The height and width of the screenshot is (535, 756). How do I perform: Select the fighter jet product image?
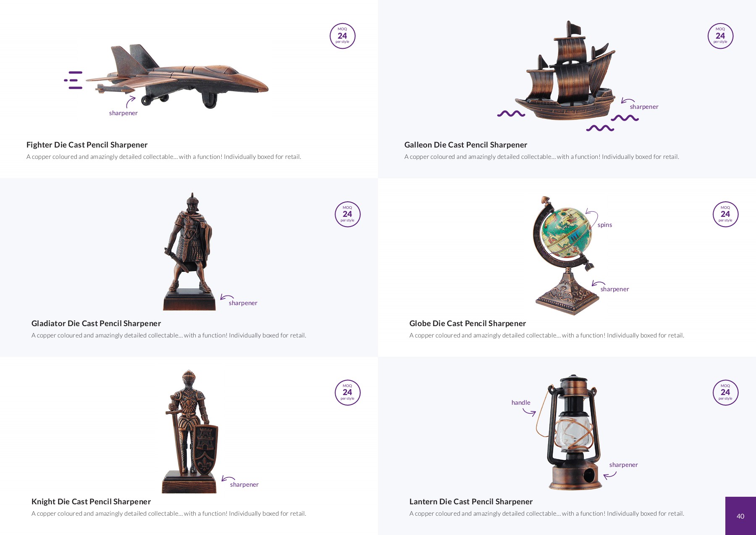[177, 76]
